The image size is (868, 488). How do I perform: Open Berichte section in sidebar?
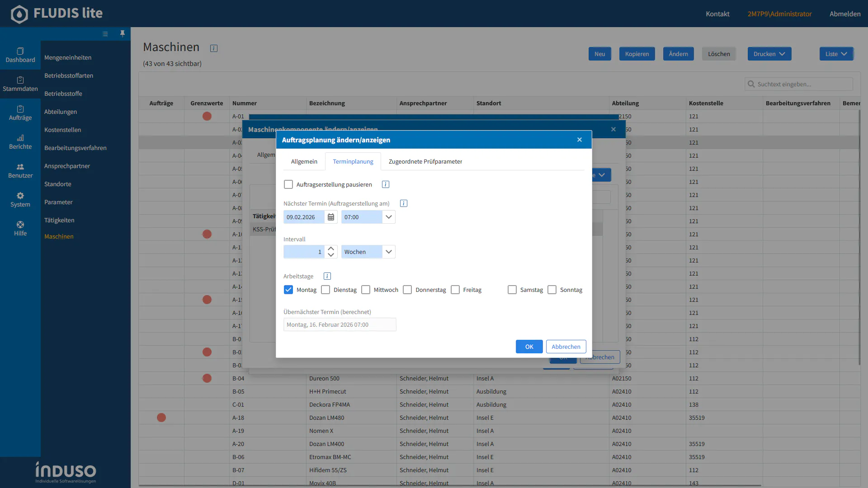pos(20,142)
